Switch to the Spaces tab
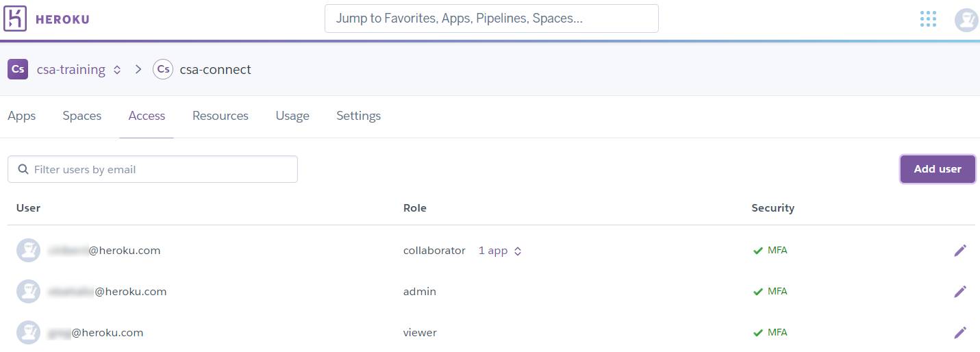Image resolution: width=980 pixels, height=352 pixels. coord(82,116)
